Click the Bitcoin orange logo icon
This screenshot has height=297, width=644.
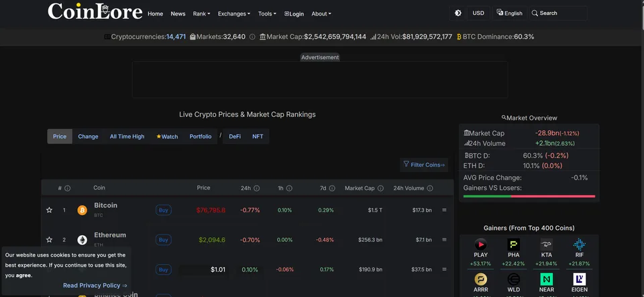coord(82,210)
